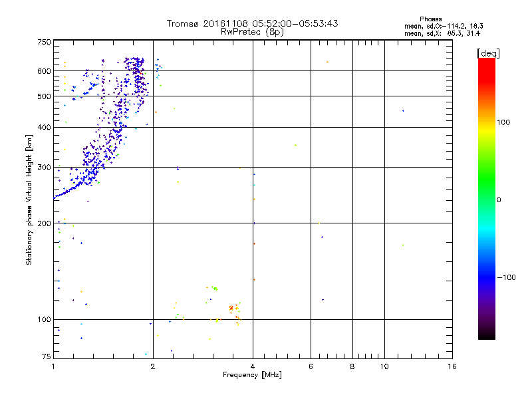532x399 pixels.
Task: Click the 'Frequency [MHz]' axis label
Action: pyautogui.click(x=252, y=375)
